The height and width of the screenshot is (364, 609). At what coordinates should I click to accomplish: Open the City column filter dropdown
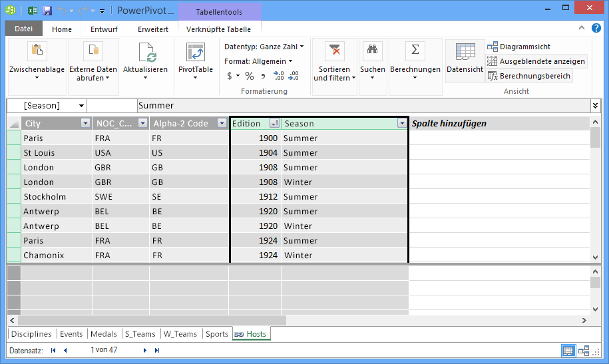[x=85, y=124]
